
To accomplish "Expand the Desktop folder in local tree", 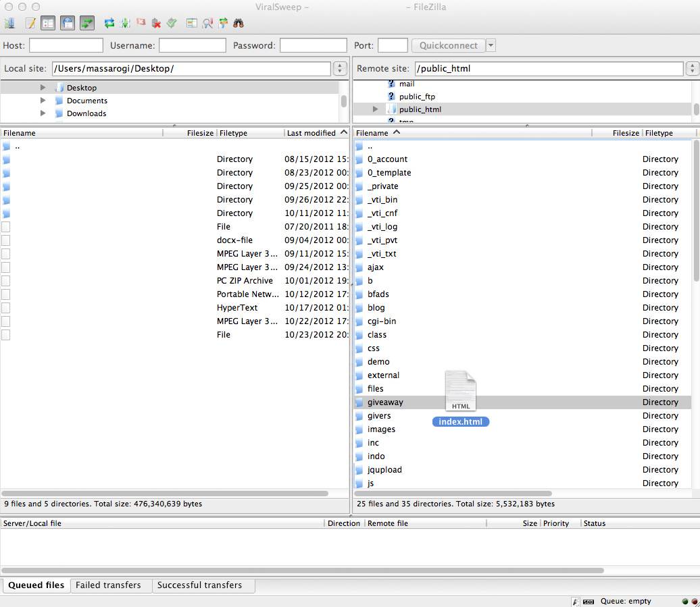I will pyautogui.click(x=43, y=87).
